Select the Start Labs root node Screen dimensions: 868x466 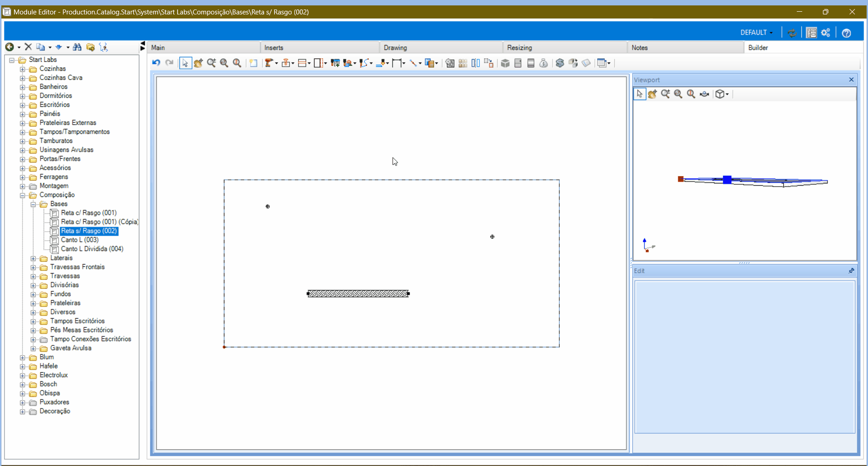click(x=42, y=59)
